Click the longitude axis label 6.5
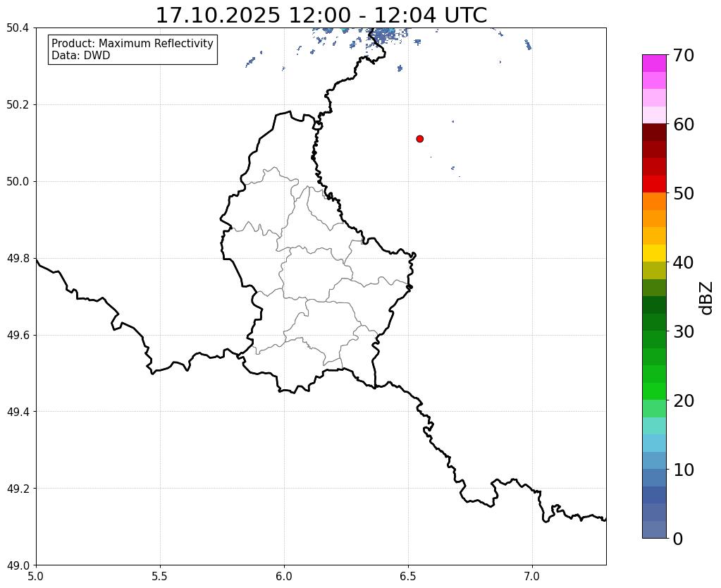 click(408, 577)
